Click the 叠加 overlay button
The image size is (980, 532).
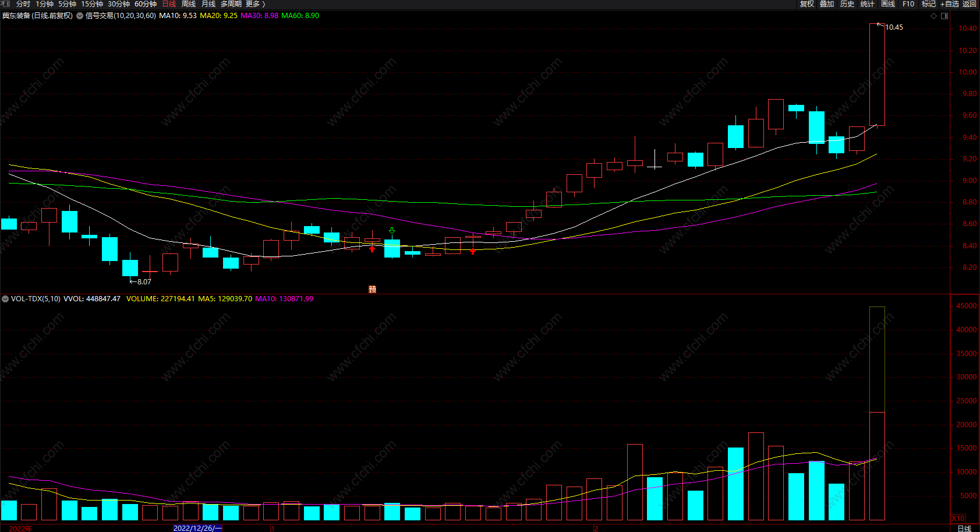(x=827, y=4)
